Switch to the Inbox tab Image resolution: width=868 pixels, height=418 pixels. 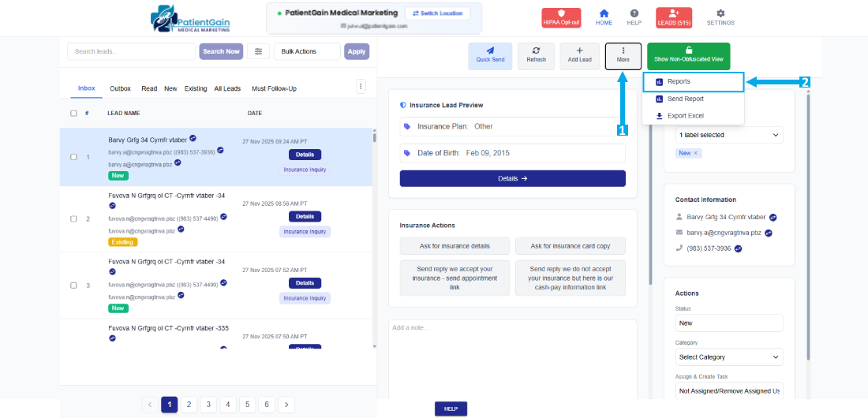(86, 88)
